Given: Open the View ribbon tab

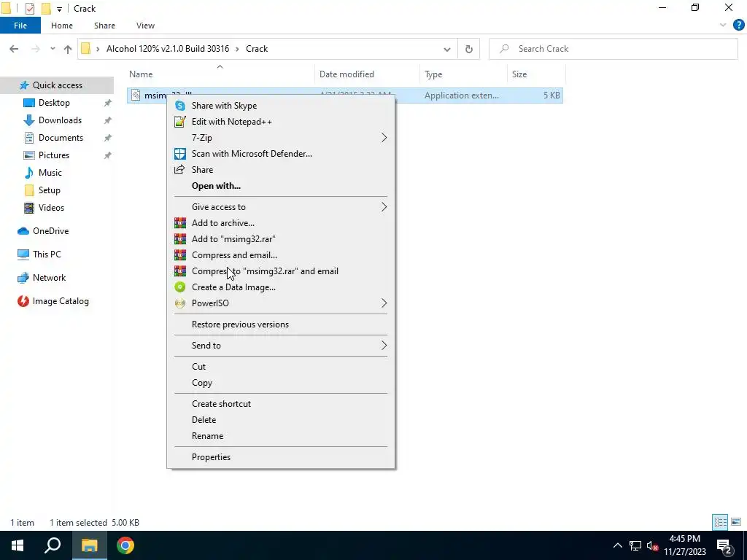Looking at the screenshot, I should [145, 26].
